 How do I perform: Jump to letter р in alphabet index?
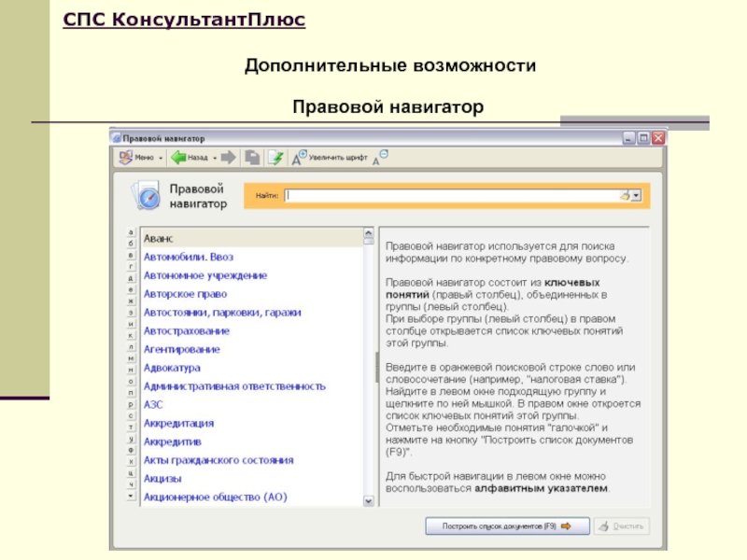131,404
